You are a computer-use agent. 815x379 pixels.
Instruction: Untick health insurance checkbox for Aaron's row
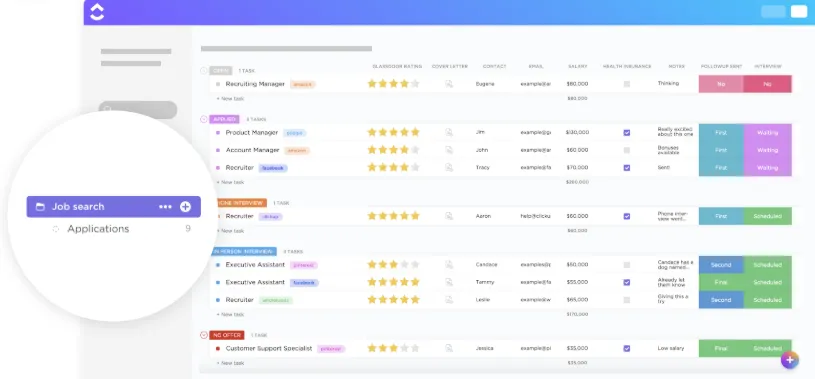point(627,216)
